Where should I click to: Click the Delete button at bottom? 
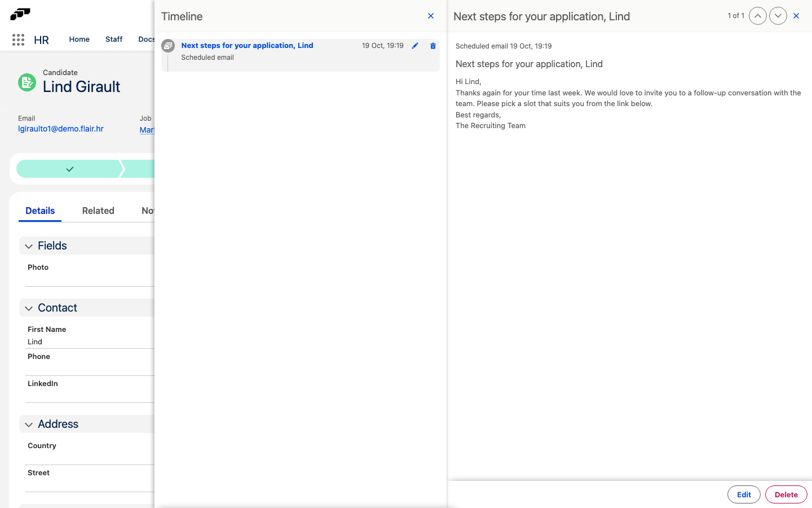tap(786, 494)
